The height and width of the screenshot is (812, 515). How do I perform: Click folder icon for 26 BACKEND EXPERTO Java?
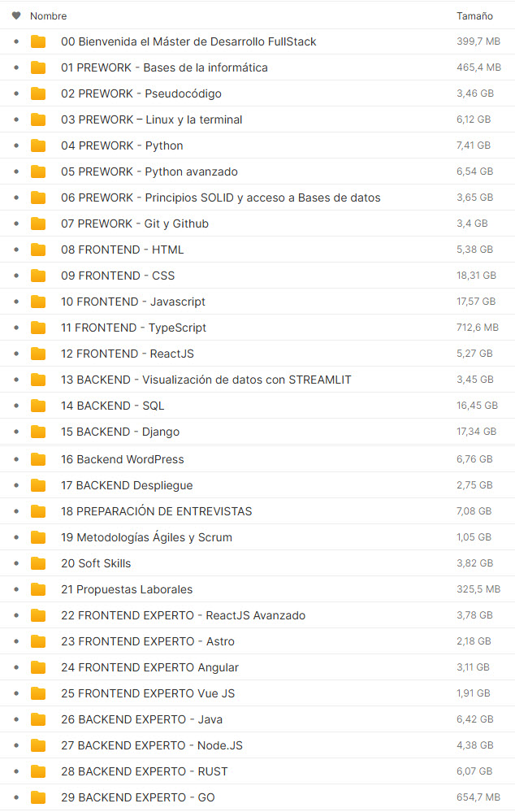38,719
